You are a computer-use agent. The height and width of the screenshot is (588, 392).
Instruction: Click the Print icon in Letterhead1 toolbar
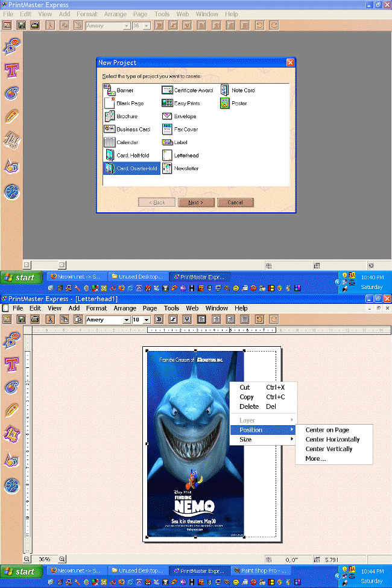click(35, 320)
